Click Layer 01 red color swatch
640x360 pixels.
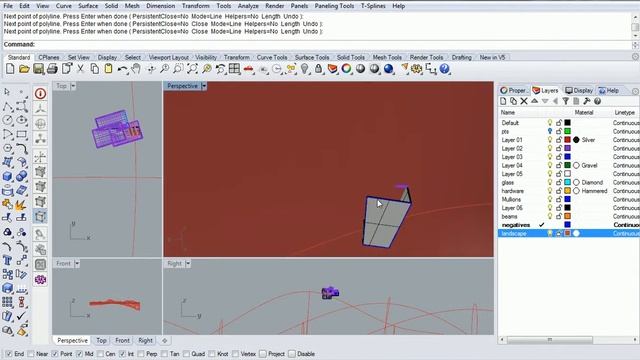[x=567, y=140]
